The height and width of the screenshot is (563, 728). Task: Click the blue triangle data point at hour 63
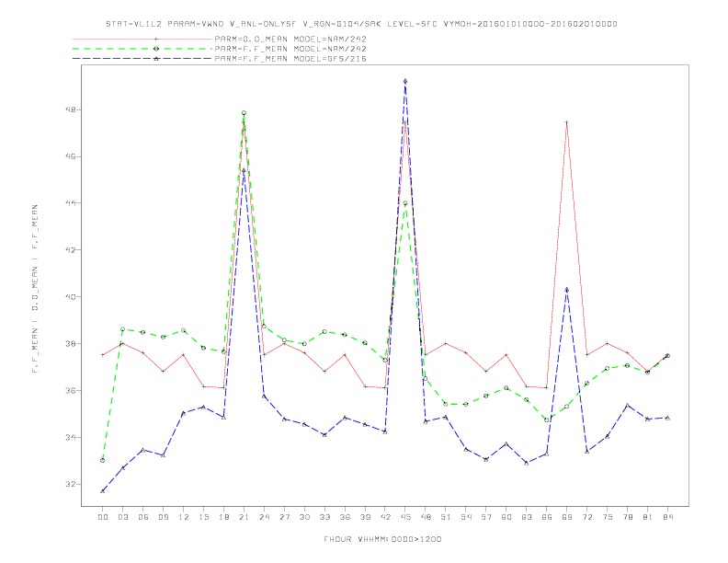[527, 463]
